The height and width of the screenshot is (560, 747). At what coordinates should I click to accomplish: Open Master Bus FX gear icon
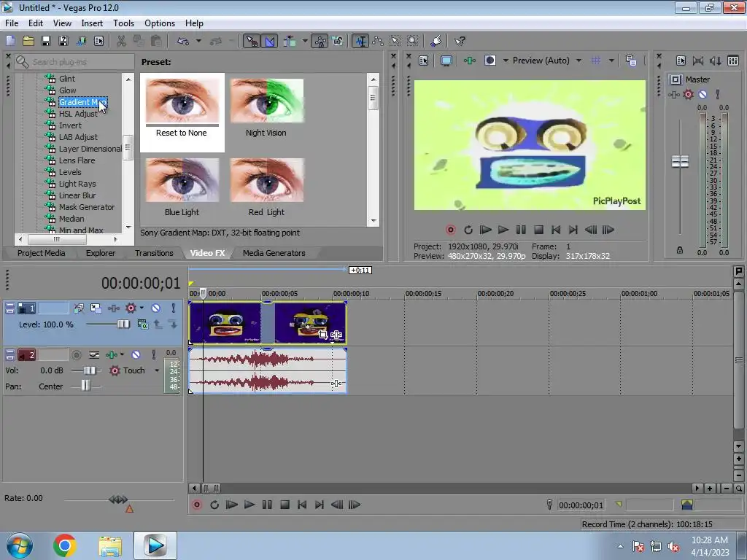tap(688, 94)
